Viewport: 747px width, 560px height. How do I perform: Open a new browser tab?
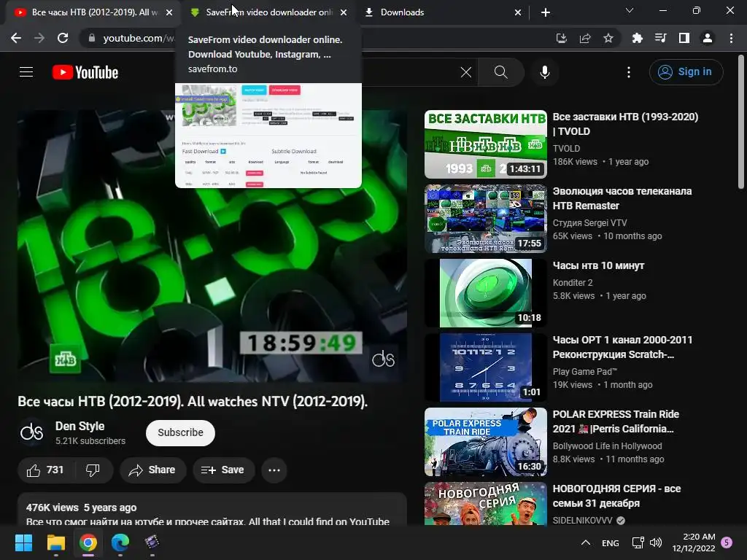click(x=546, y=12)
